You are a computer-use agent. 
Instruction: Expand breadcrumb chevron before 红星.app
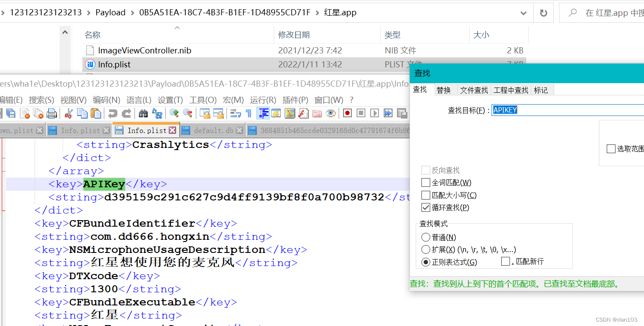317,13
